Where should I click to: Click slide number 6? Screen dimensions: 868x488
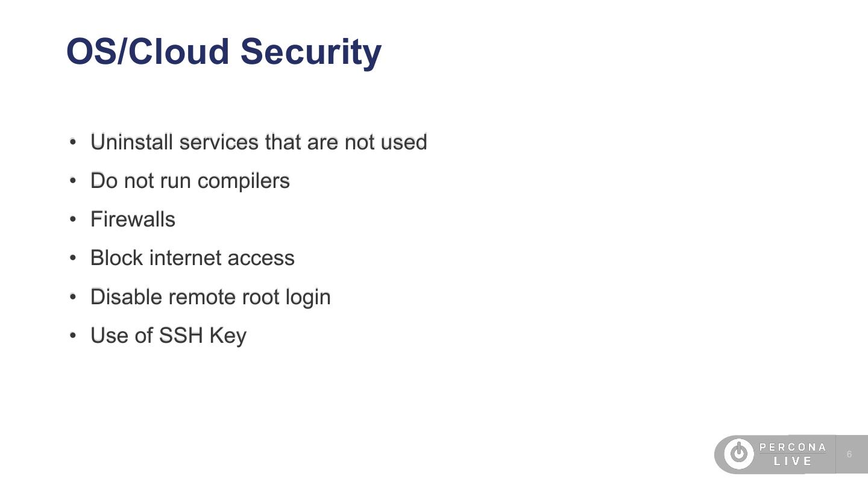point(849,454)
